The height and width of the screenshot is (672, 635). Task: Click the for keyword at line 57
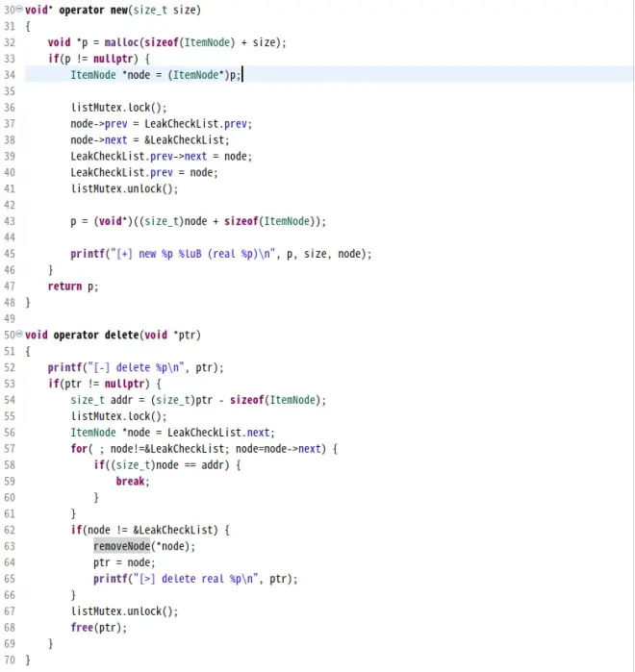tap(79, 449)
